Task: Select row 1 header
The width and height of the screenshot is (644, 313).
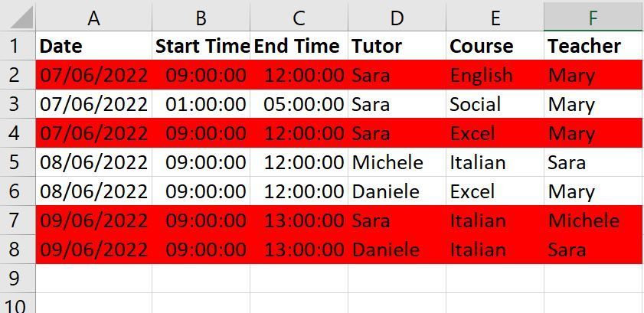Action: coord(17,46)
